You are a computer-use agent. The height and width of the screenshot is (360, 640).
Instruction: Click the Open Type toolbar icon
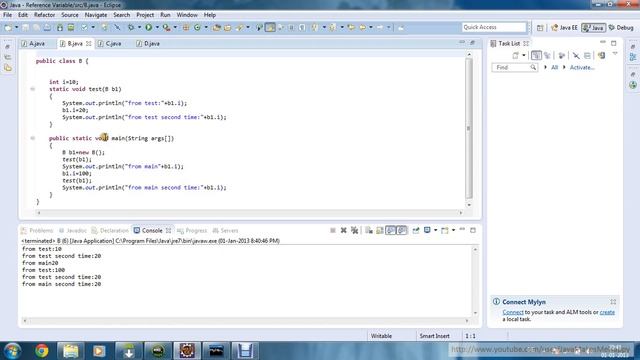(x=216, y=27)
